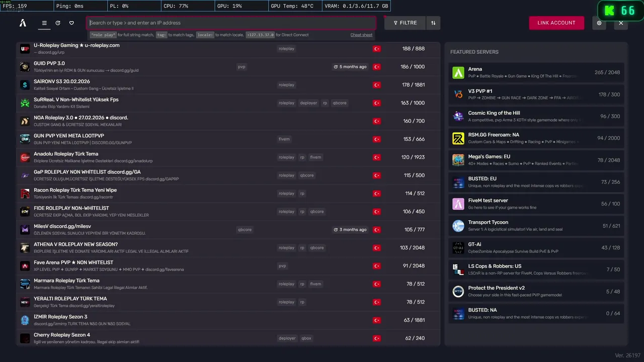Open settings gear icon
The height and width of the screenshot is (362, 644).
[x=599, y=23]
